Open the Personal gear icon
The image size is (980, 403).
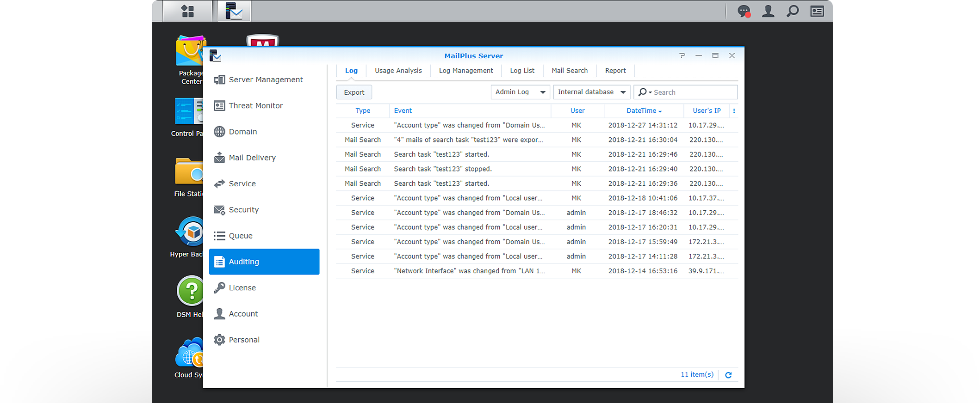219,340
